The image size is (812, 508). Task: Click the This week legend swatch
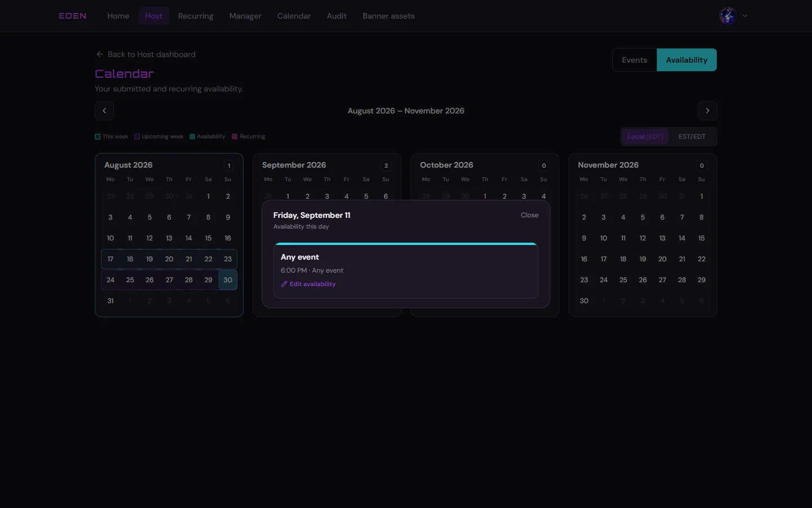pos(98,137)
